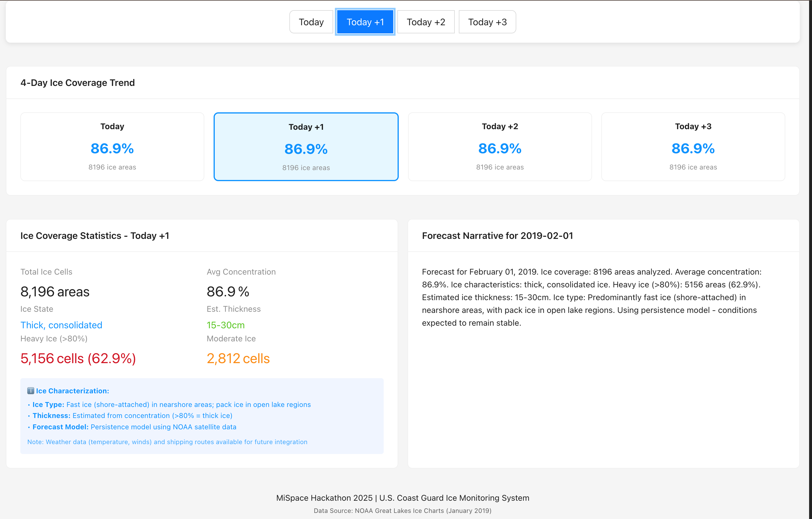Screen dimensions: 812x519
Task: Click the orange 2,812 cells moderate value
Action: 238,358
